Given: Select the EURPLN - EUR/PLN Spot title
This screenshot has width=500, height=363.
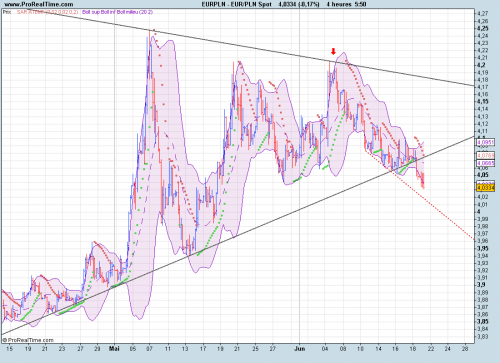Looking at the screenshot, I should click(236, 4).
